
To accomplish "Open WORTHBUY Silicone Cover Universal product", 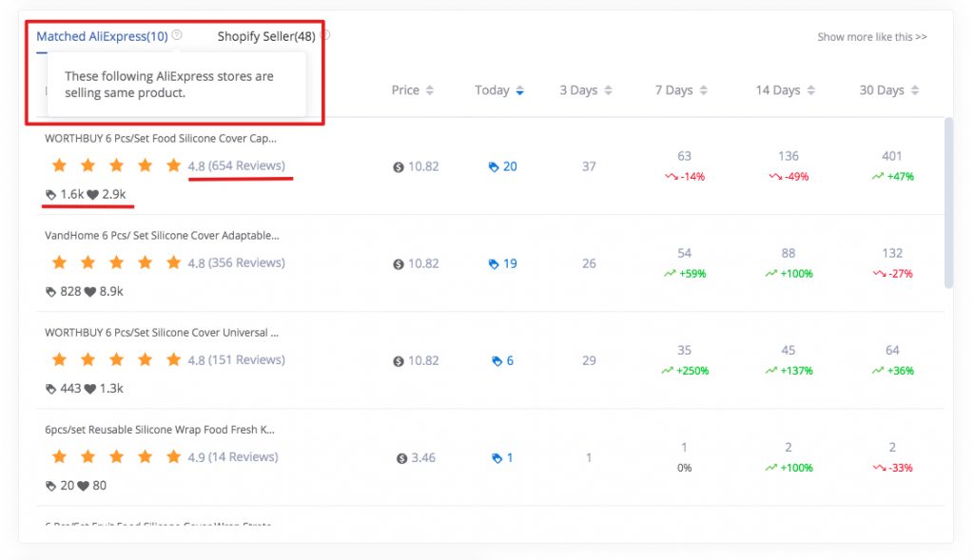I will [162, 333].
